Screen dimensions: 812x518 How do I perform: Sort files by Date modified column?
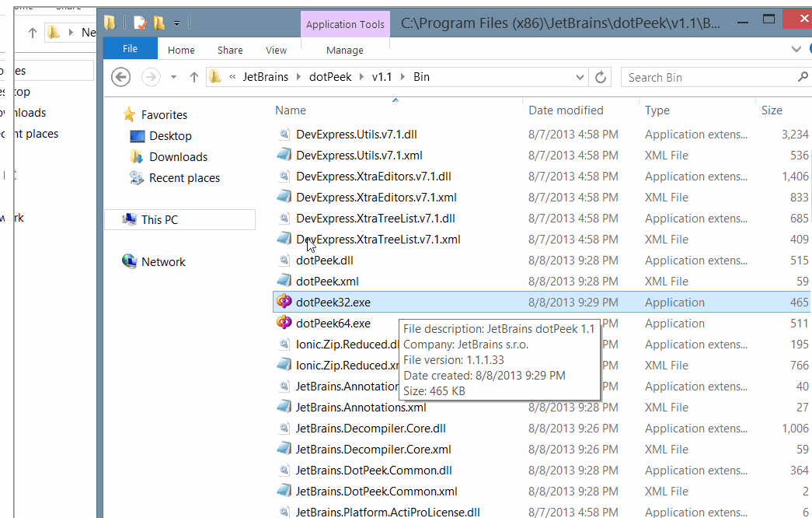click(566, 110)
